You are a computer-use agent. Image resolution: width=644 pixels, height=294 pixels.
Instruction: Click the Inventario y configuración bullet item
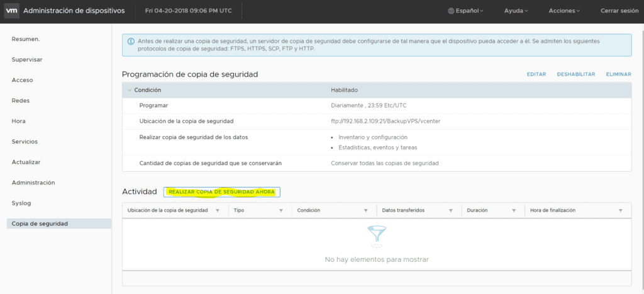tap(373, 137)
